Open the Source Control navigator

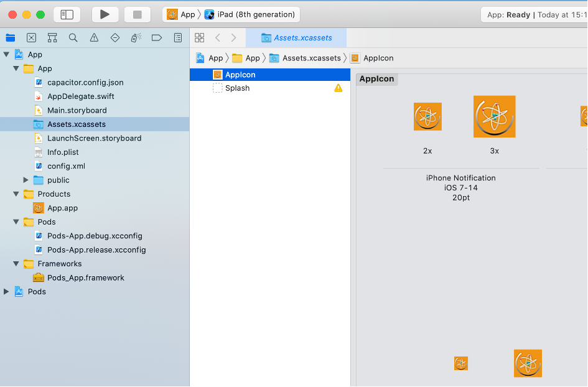pyautogui.click(x=32, y=37)
